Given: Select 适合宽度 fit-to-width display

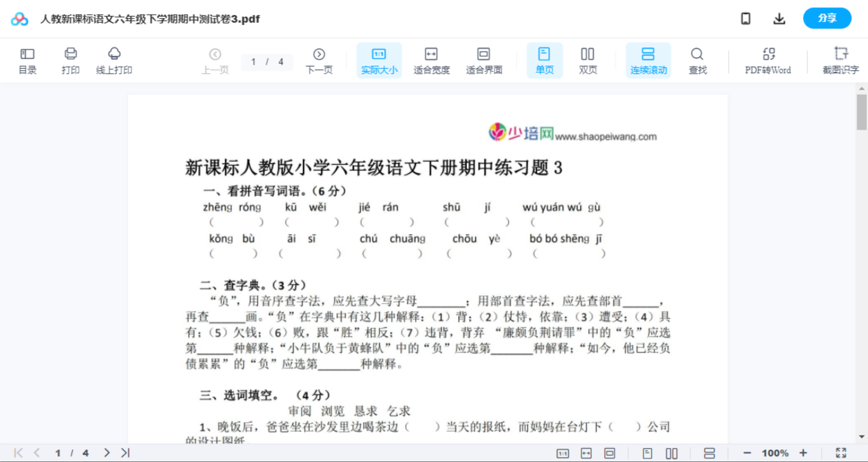Looking at the screenshot, I should click(431, 60).
